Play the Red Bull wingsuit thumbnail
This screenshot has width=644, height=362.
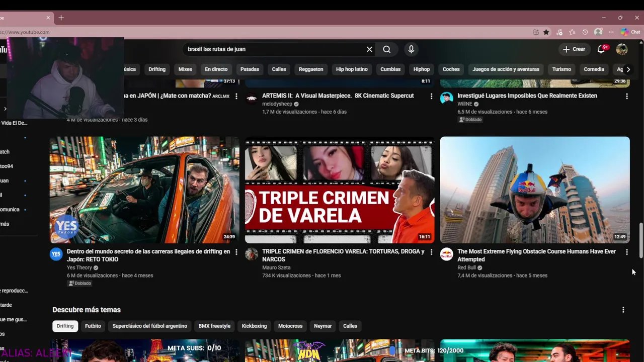click(535, 190)
